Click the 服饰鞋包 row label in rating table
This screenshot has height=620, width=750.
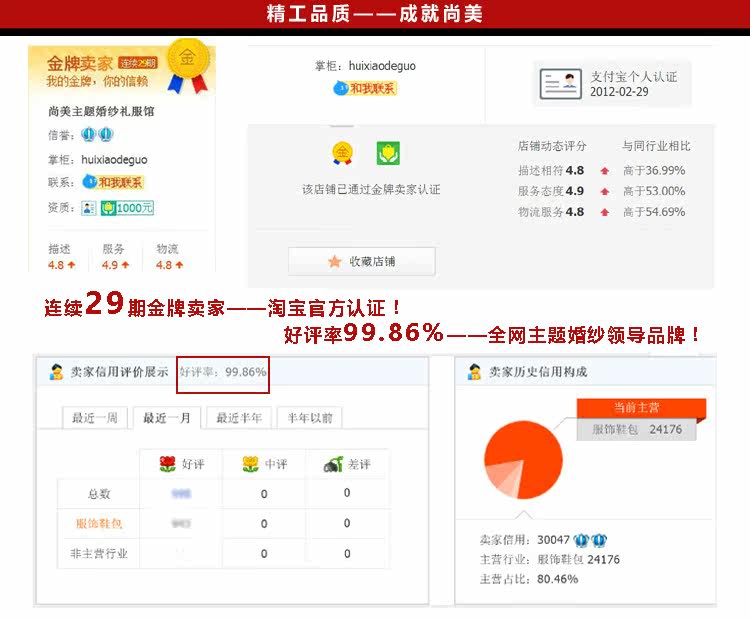(99, 523)
